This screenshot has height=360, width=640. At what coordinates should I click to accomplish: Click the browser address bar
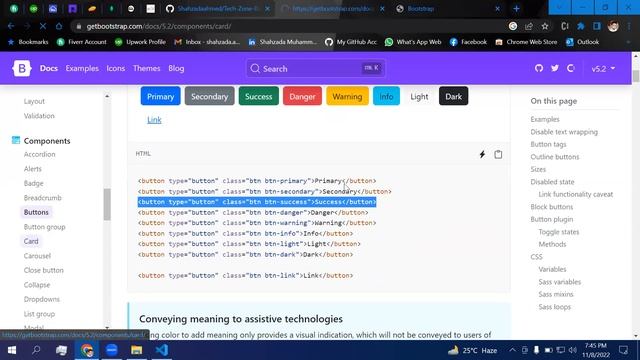(286, 26)
